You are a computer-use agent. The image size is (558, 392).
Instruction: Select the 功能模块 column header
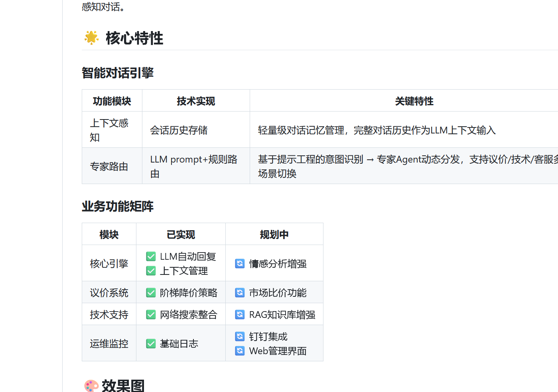112,101
